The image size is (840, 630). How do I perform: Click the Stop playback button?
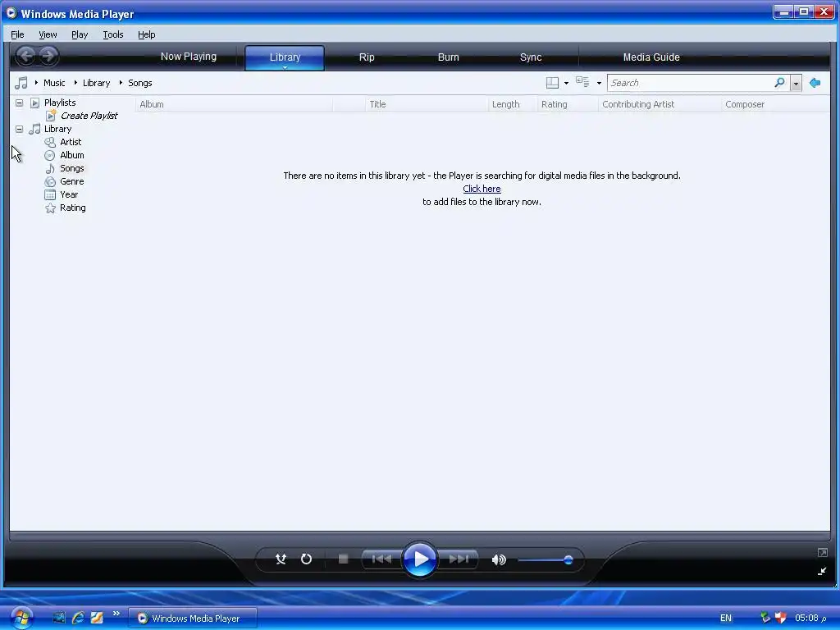pyautogui.click(x=344, y=559)
